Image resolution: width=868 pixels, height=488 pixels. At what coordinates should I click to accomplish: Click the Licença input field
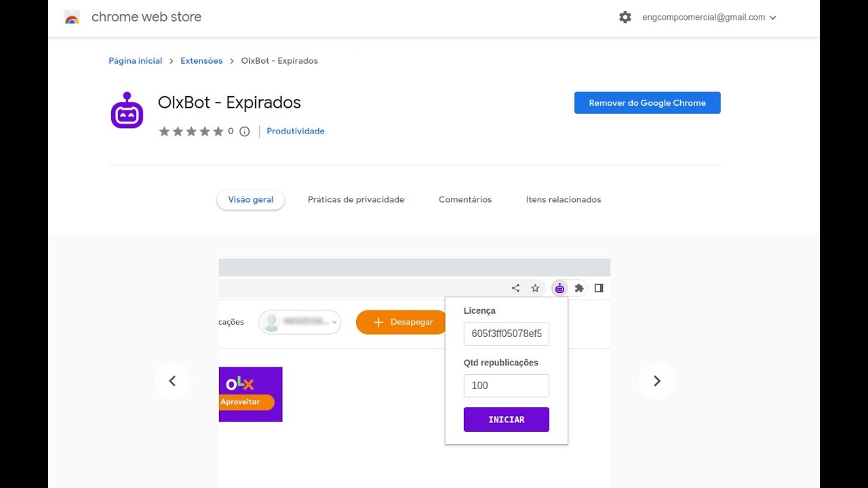[x=507, y=334]
